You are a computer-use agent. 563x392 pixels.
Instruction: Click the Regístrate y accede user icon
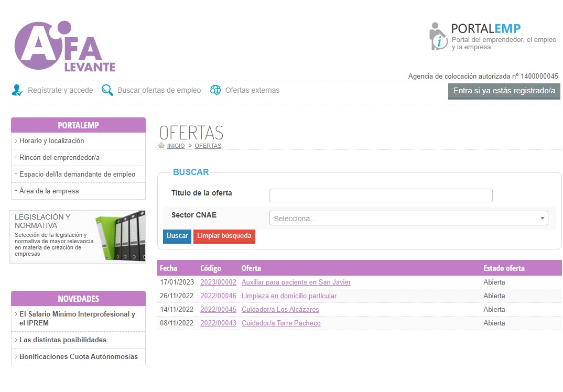click(x=17, y=90)
